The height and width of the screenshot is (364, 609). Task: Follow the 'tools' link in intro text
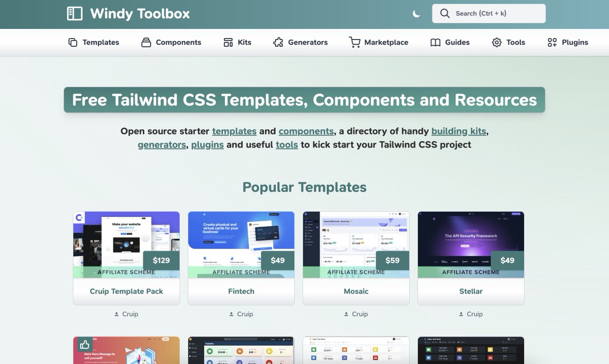[x=287, y=145]
